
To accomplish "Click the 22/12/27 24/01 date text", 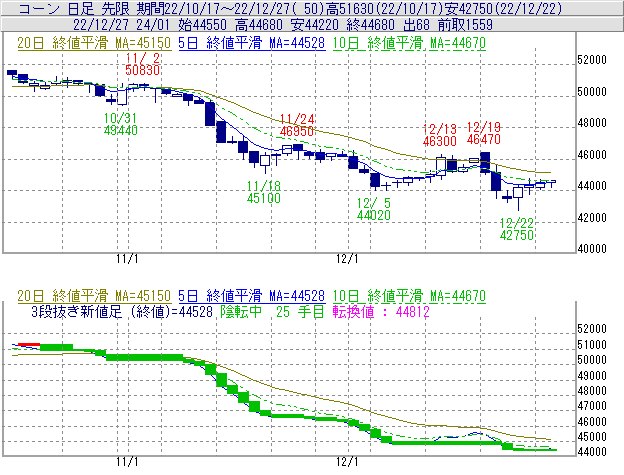I will 121,25.
